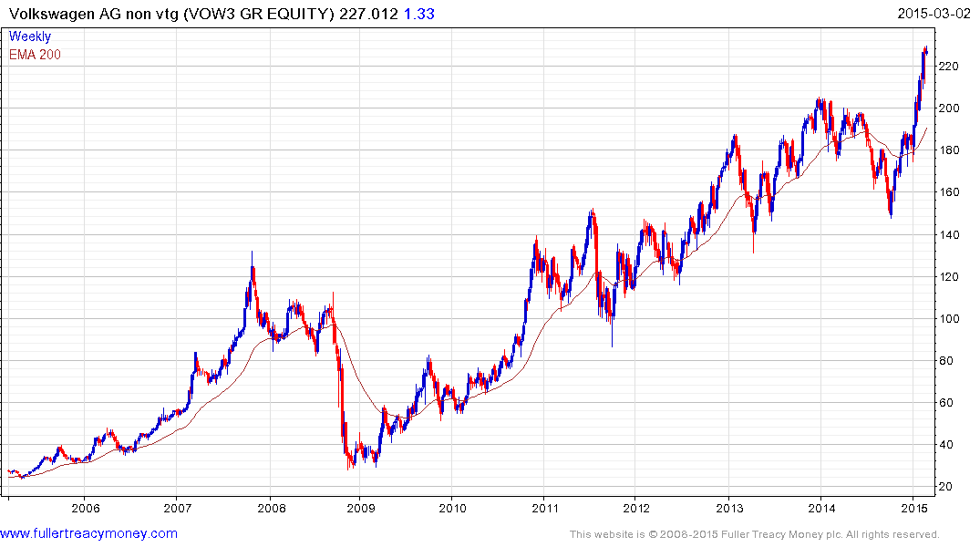
Task: Click the Fuller Treacy Money copyright notice
Action: pyautogui.click(x=755, y=534)
